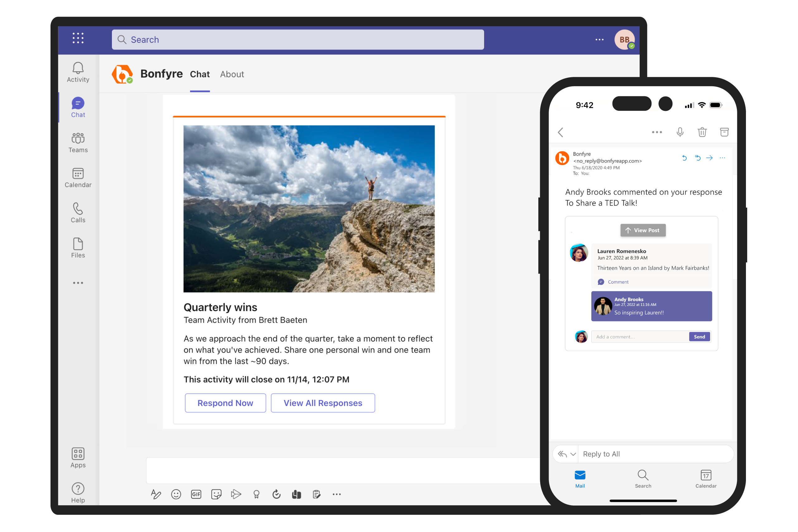The height and width of the screenshot is (532, 798).
Task: Switch to the About tab of Bonfyre
Action: (x=232, y=74)
